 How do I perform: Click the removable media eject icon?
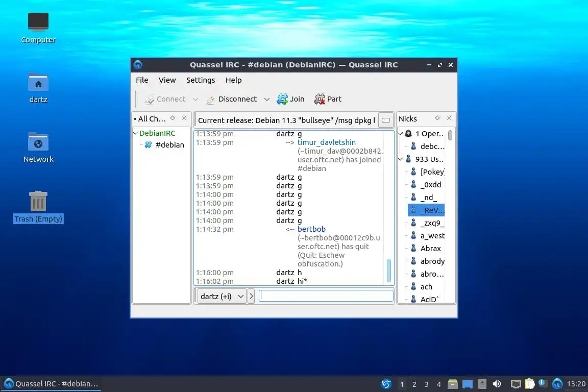coord(482,384)
